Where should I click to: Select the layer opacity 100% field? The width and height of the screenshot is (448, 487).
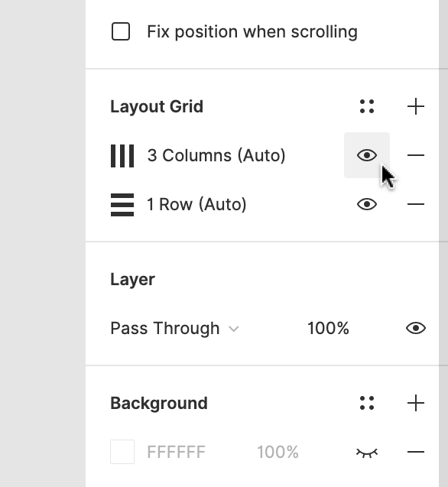tap(328, 328)
